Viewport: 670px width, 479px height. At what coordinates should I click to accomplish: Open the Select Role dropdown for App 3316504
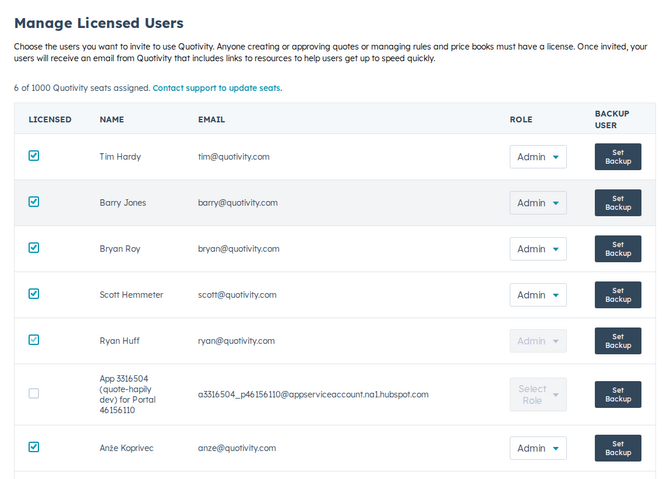538,394
